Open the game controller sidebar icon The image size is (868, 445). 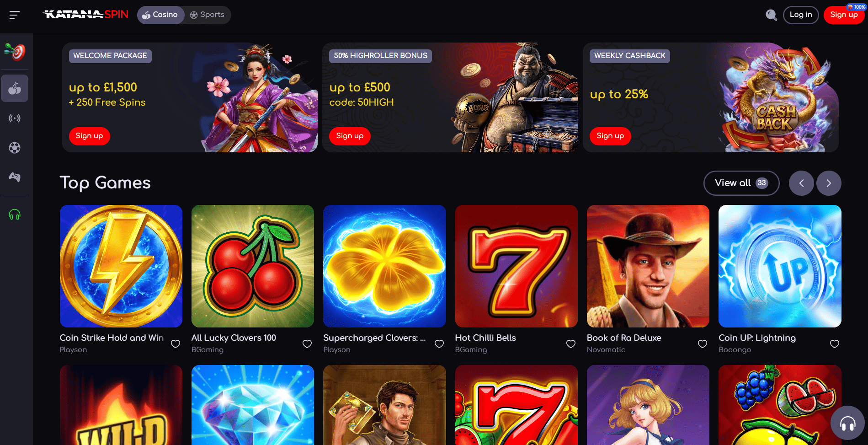click(15, 177)
